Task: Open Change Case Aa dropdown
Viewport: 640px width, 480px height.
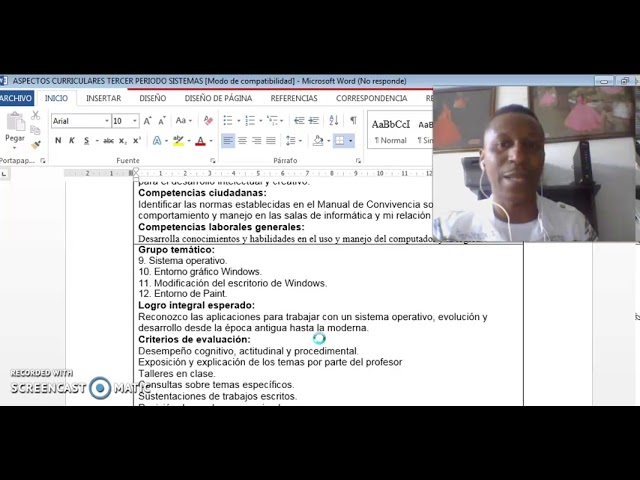Action: [x=184, y=120]
